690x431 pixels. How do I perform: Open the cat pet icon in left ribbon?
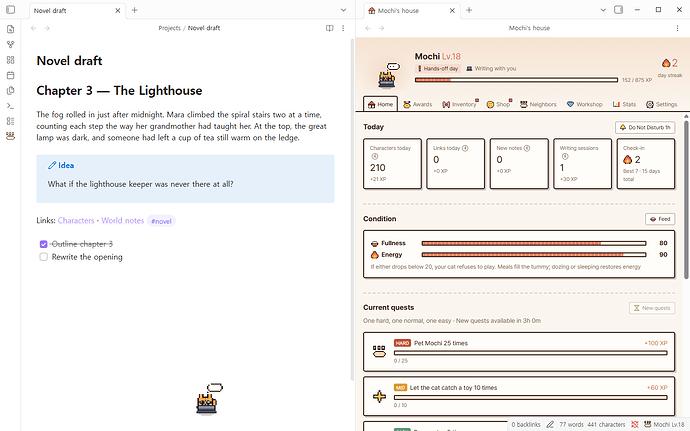click(x=11, y=136)
